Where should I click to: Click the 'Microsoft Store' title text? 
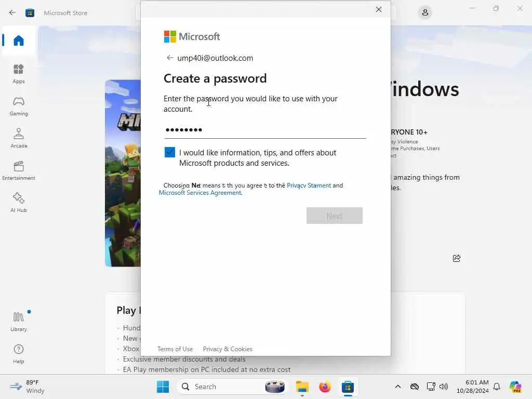(x=65, y=13)
